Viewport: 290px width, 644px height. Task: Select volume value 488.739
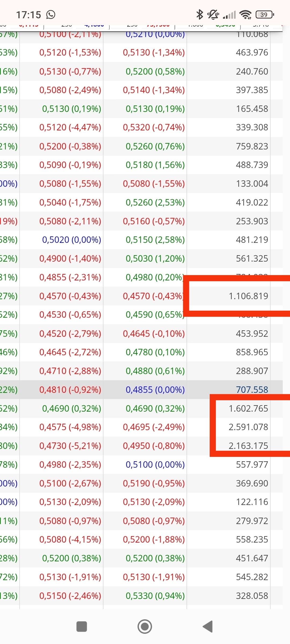coord(252,165)
